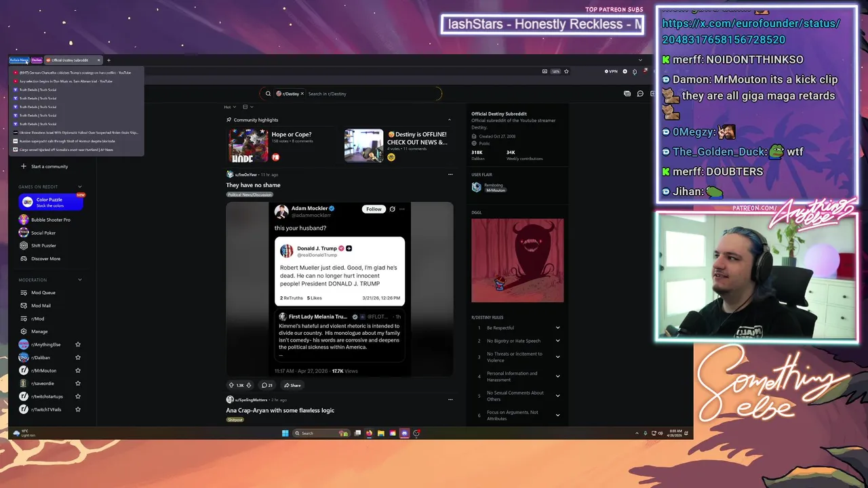
Task: Open Destiny is OFFLINE highlight card
Action: click(397, 145)
